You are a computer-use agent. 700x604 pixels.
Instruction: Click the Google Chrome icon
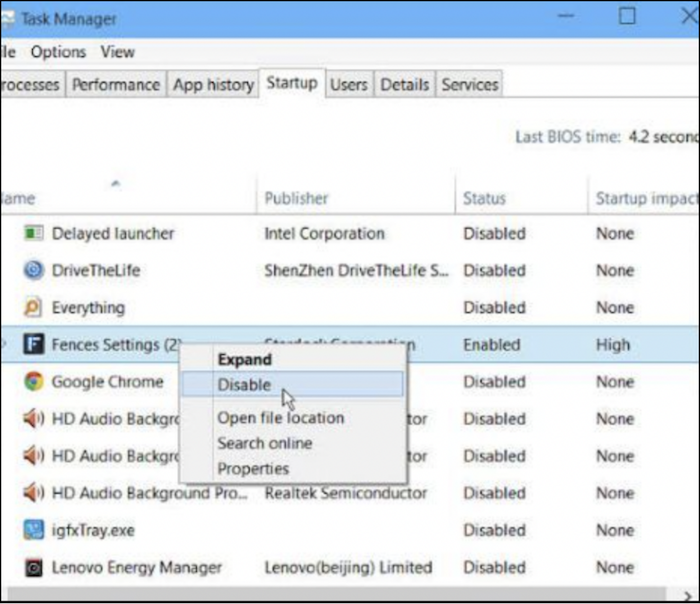(34, 382)
